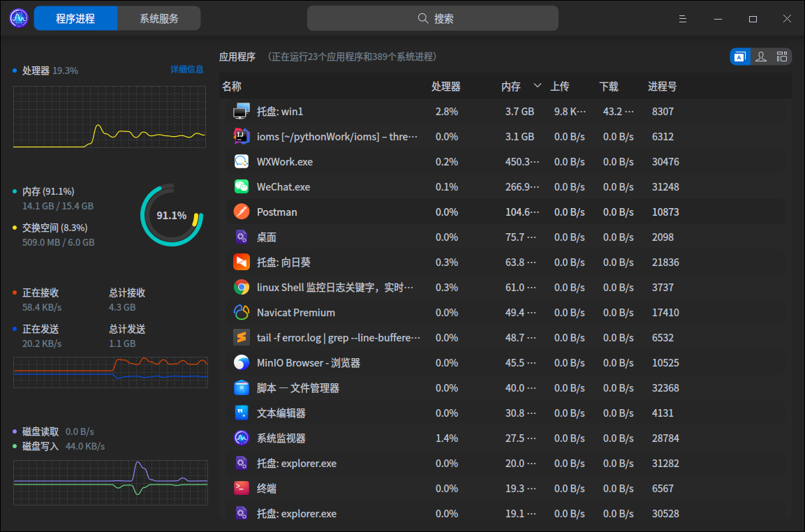Click the processor usage graph
805x532 pixels.
(x=110, y=117)
